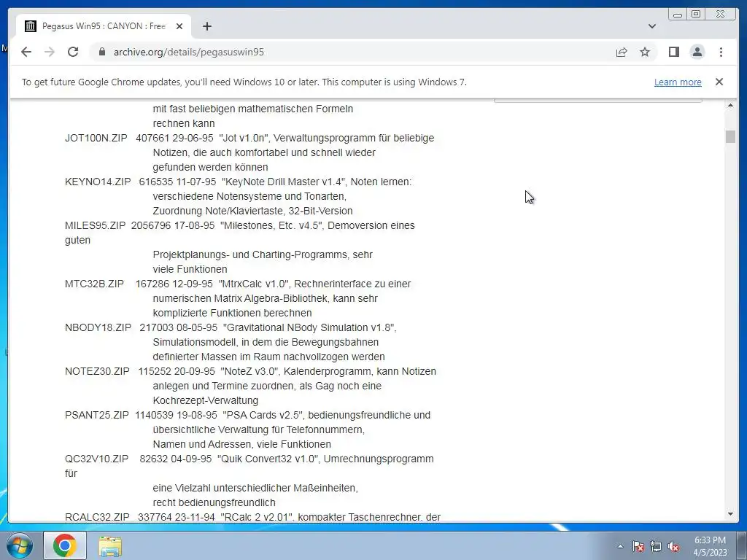Viewport: 747px width, 560px height.
Task: Click Chrome icon in the taskbar
Action: pyautogui.click(x=65, y=545)
